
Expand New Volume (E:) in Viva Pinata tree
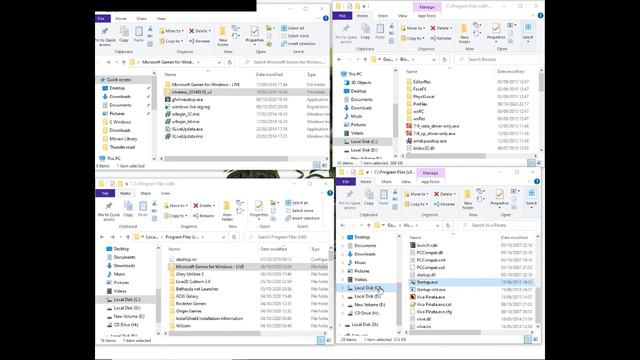343,305
